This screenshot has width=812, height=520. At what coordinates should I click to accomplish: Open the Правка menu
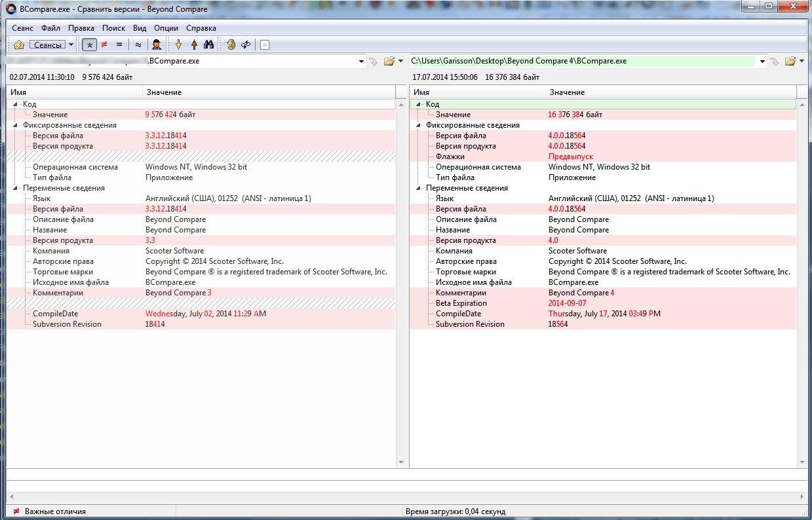point(81,28)
